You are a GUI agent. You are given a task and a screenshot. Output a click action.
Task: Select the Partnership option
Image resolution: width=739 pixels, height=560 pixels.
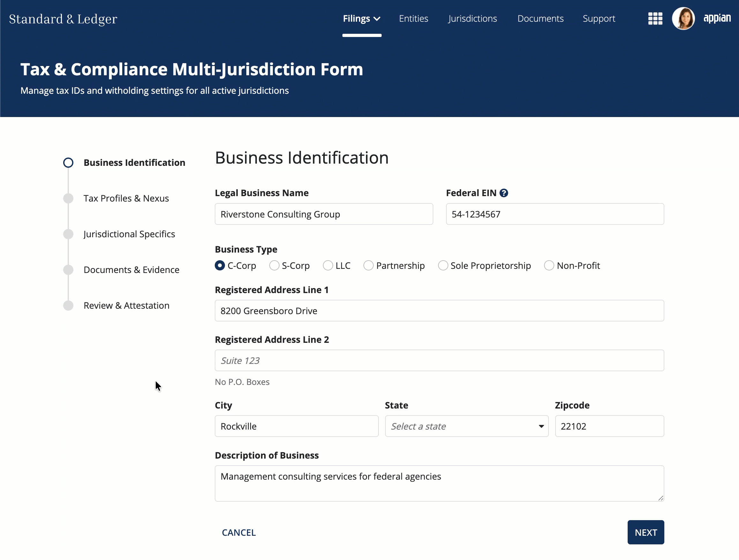[x=368, y=265]
